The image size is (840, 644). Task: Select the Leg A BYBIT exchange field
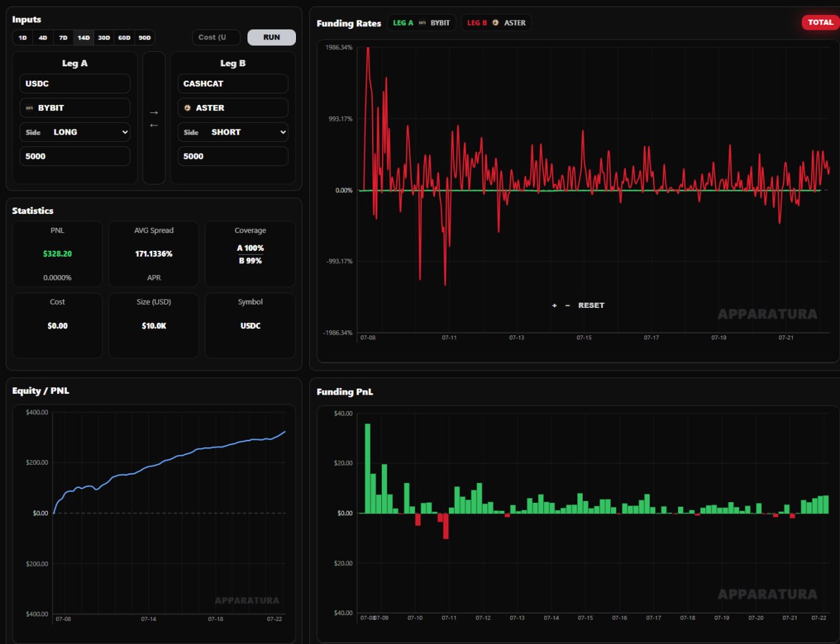pos(75,108)
